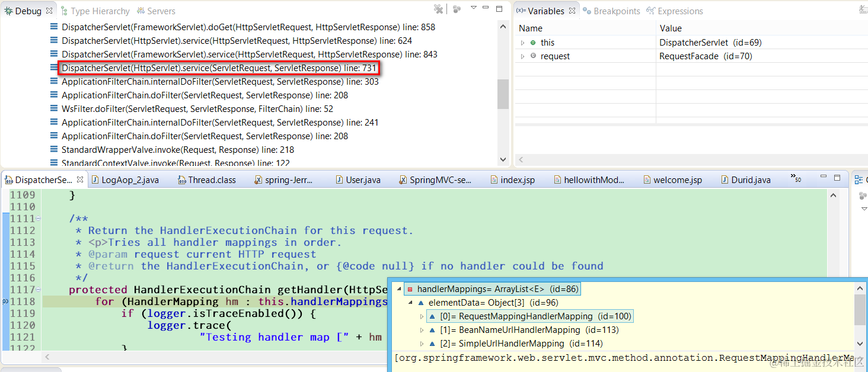Open the spring-Jerr... editor tab
Image resolution: width=868 pixels, height=372 pixels.
pos(283,180)
